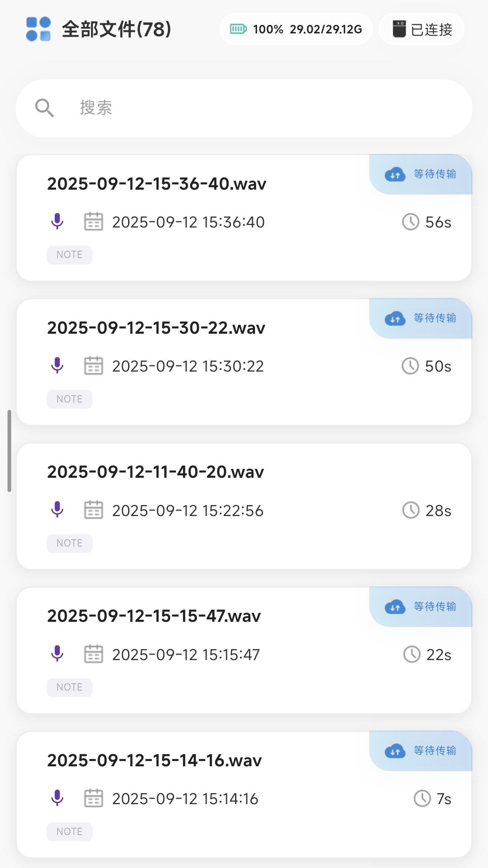
Task: Click the clock icon beside 22s duration
Action: coord(412,654)
